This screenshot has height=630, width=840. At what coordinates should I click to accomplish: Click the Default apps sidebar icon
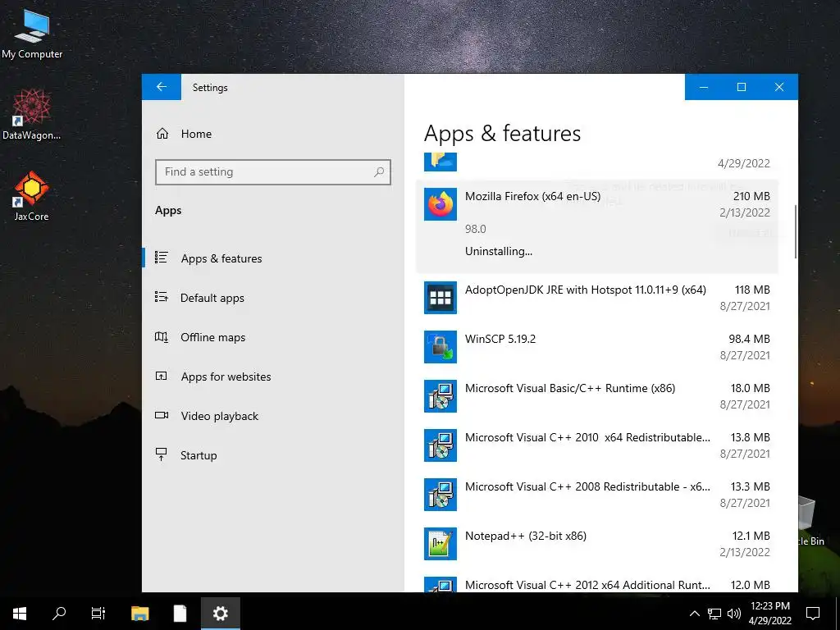click(162, 297)
